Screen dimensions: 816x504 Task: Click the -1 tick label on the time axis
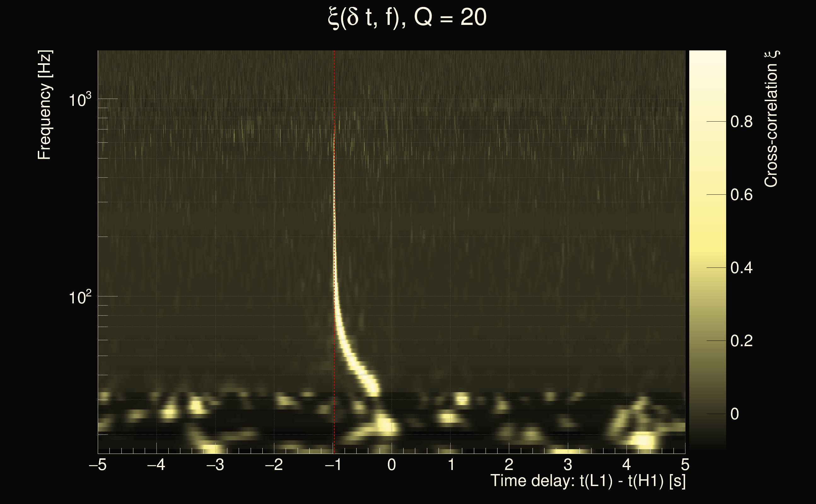click(x=333, y=465)
